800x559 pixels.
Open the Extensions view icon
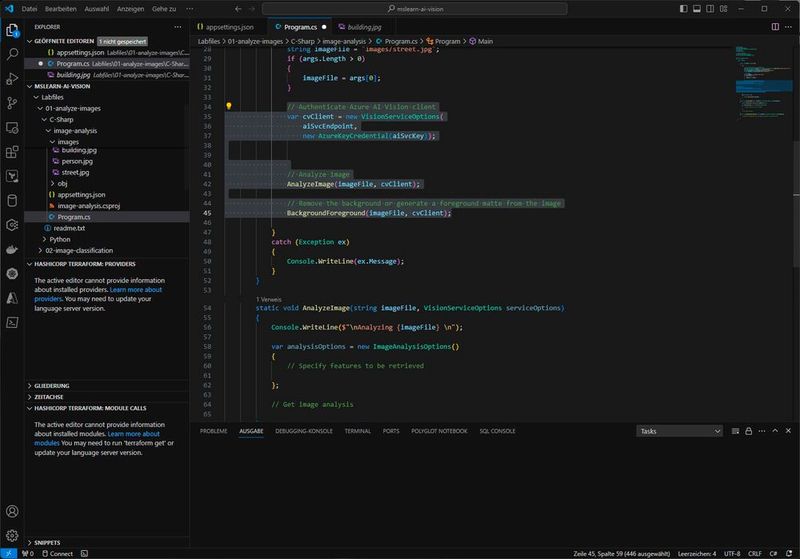(12, 152)
